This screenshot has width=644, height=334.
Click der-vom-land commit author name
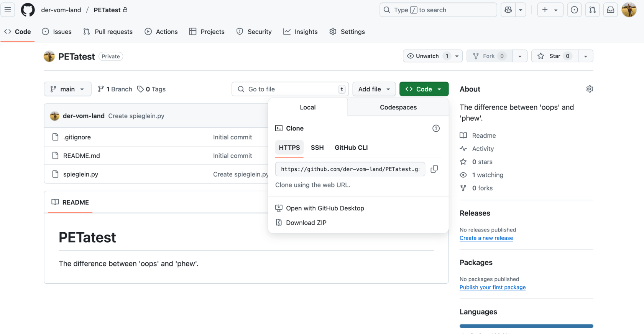coord(84,116)
